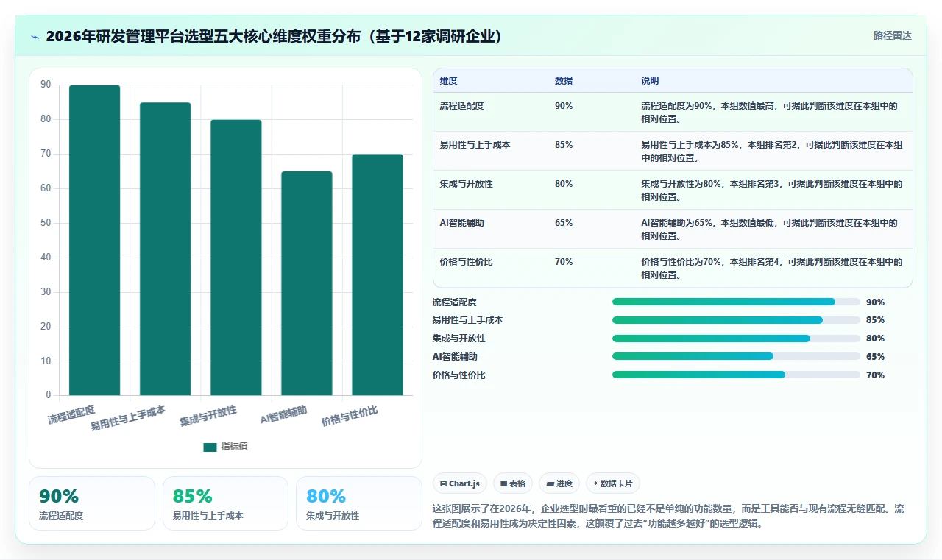Click the 易用性与上手成本 table row name

click(x=475, y=145)
